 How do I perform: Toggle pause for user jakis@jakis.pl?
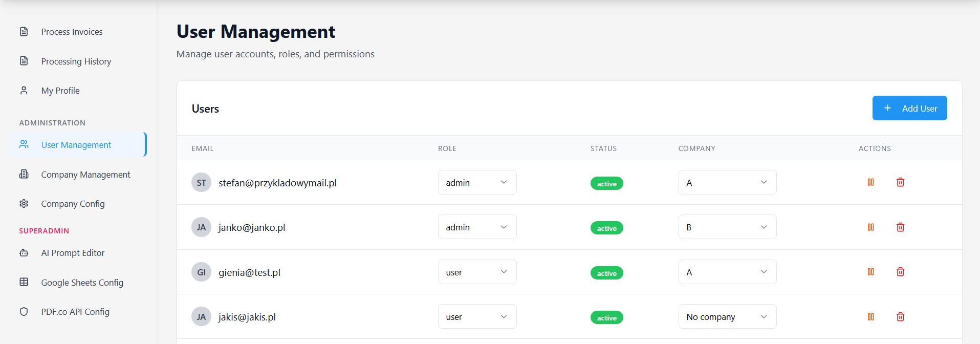pos(870,317)
